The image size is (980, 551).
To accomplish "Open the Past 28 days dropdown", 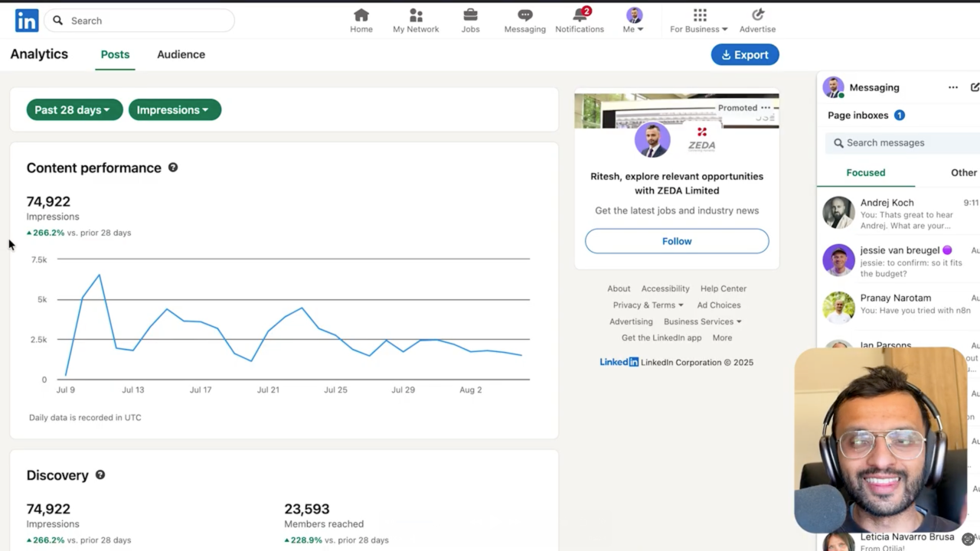I will [73, 110].
